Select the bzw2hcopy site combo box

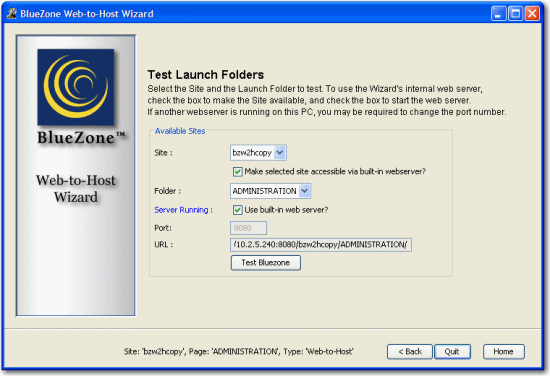(258, 153)
